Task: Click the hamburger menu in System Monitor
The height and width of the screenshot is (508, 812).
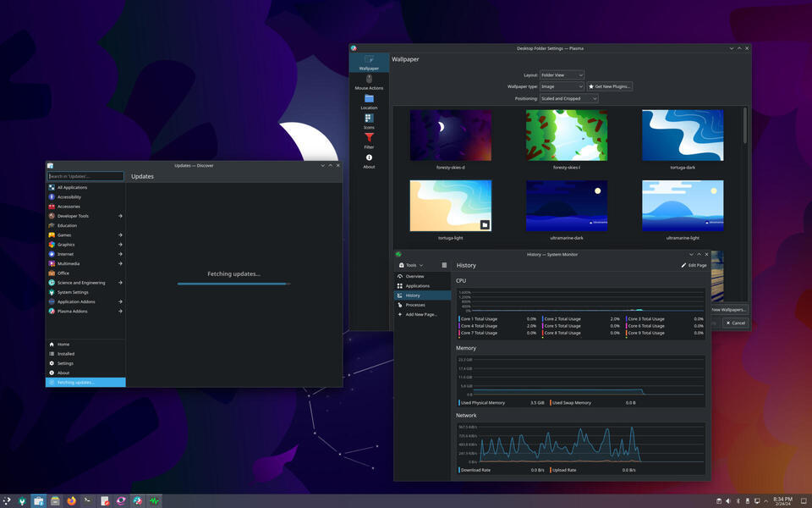Action: [444, 265]
